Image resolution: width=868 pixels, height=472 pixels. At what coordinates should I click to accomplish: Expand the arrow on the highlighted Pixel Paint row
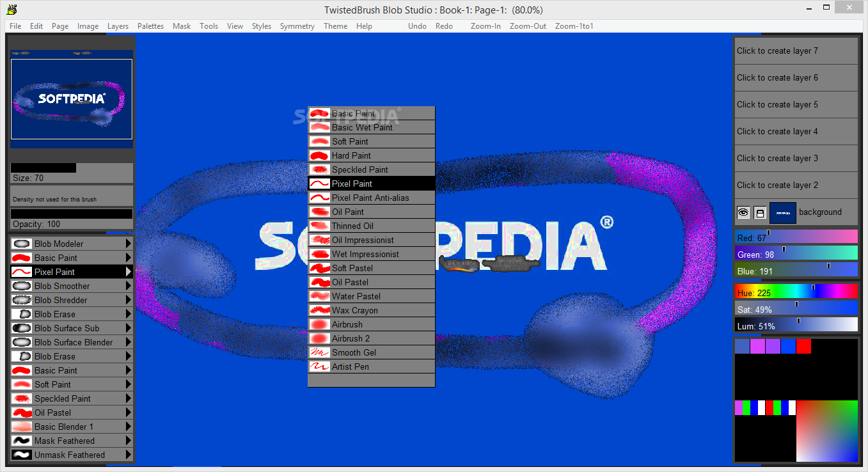pyautogui.click(x=129, y=272)
